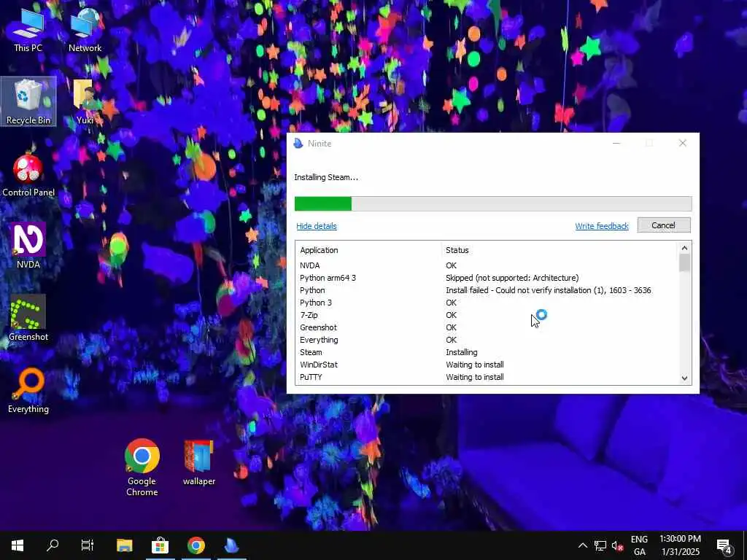747x560 pixels.
Task: Open the Windows Start menu
Action: (x=18, y=545)
